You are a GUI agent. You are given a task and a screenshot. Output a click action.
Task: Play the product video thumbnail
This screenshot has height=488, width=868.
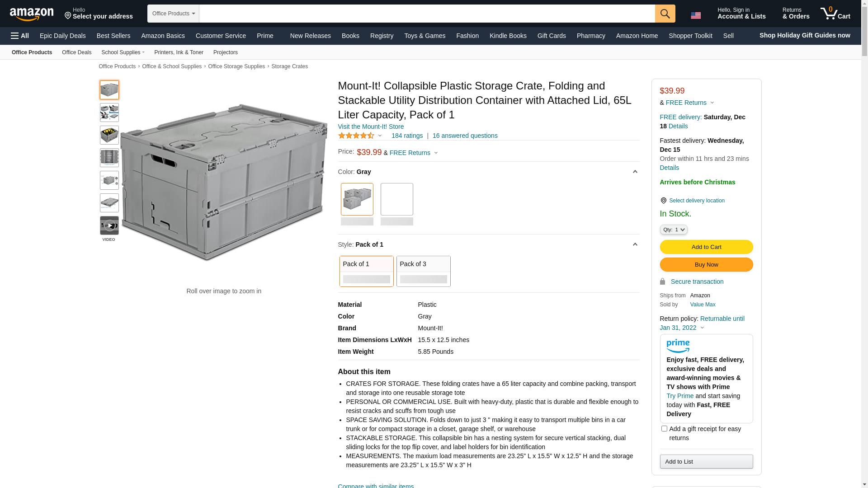[x=109, y=225]
